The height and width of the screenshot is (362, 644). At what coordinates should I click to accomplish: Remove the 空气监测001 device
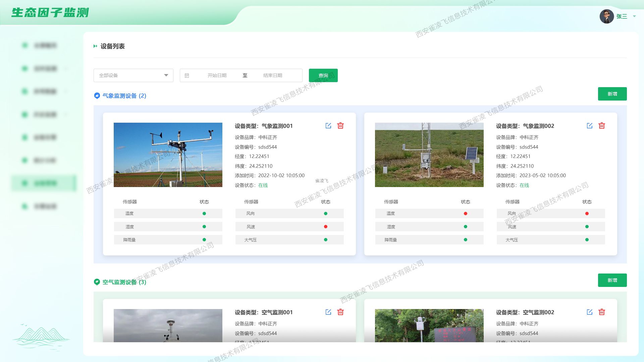pos(340,312)
